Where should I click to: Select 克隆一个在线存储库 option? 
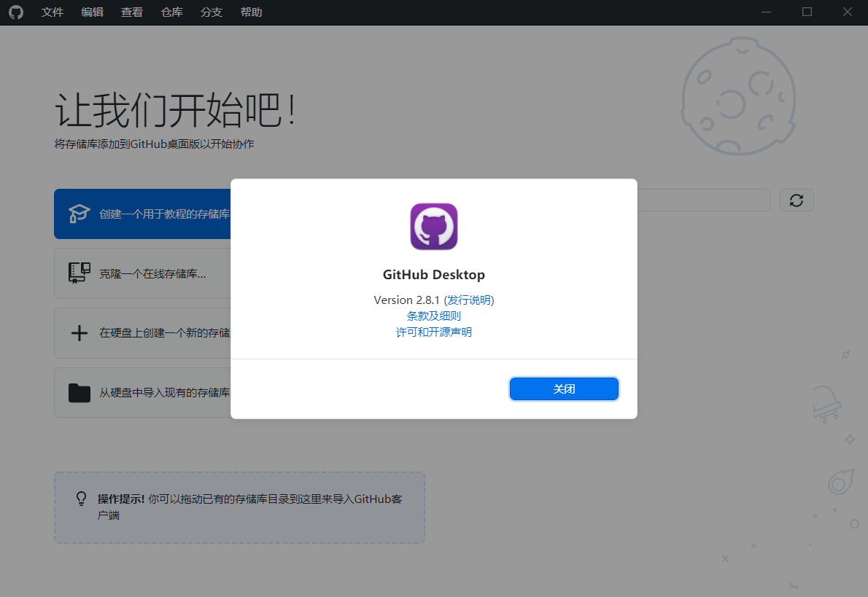tap(143, 273)
